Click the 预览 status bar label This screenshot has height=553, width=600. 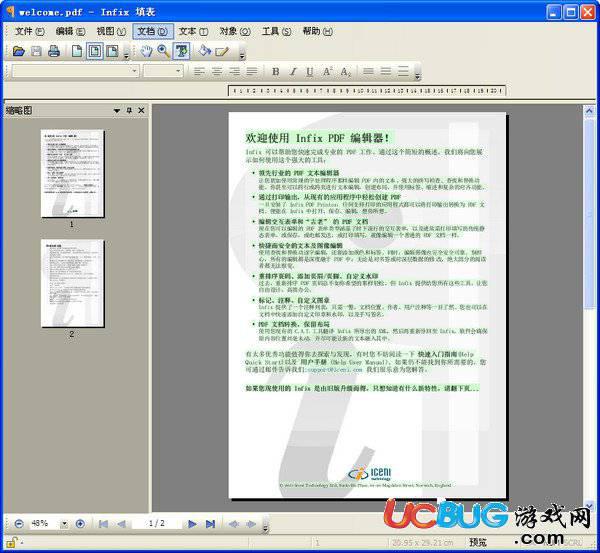click(478, 542)
